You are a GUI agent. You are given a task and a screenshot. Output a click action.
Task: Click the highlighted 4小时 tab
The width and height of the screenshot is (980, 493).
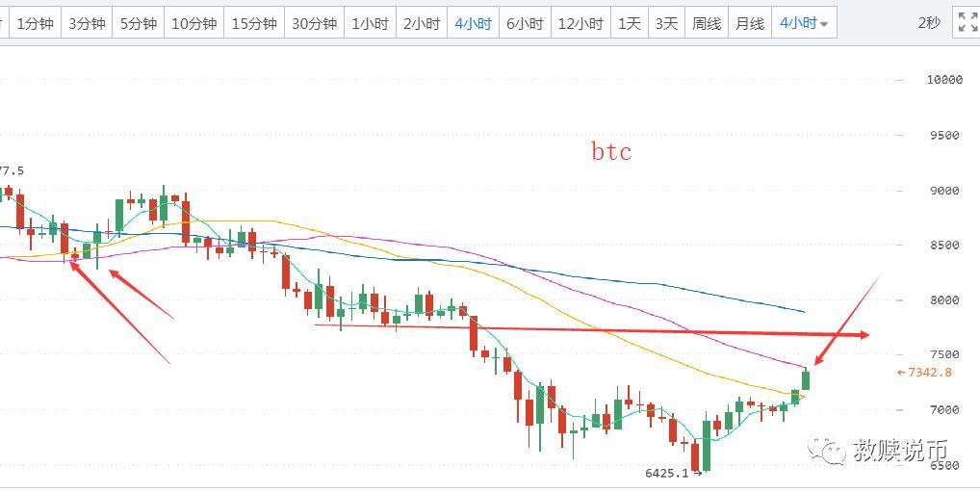coord(473,23)
